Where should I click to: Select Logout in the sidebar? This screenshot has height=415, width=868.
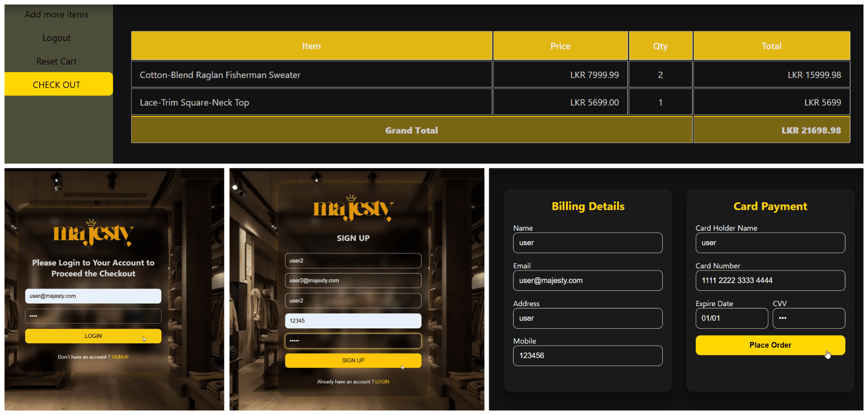pyautogui.click(x=57, y=38)
